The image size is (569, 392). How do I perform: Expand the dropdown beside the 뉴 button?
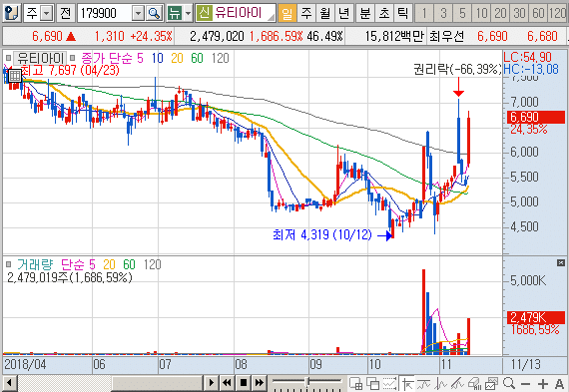pyautogui.click(x=188, y=13)
